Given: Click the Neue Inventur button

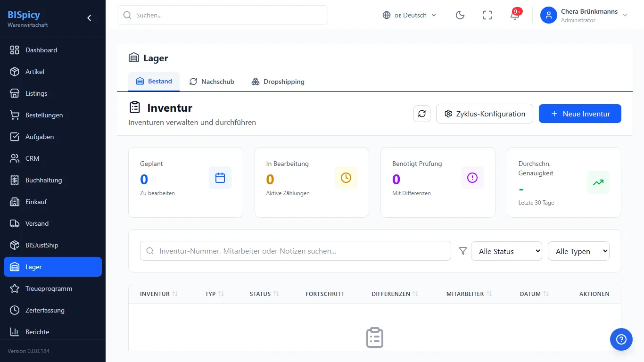Looking at the screenshot, I should point(580,114).
